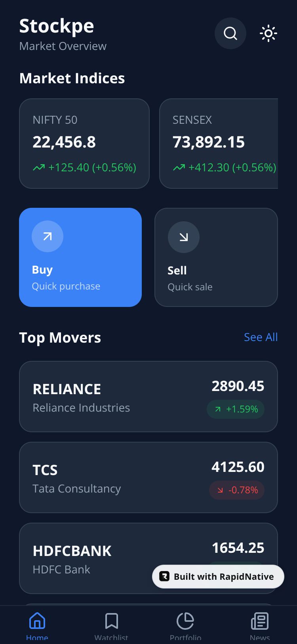Open See All top movers
Screen dimensions: 297x644
pos(261,337)
